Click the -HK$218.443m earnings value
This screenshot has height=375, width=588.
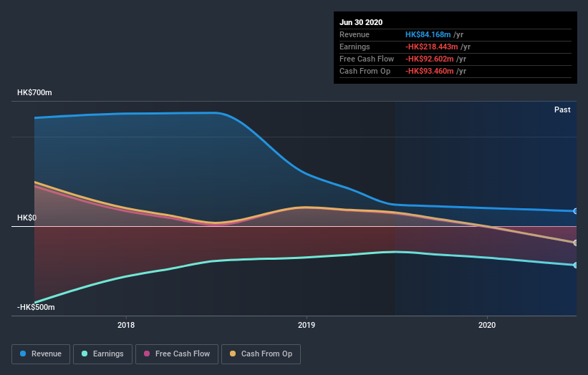pyautogui.click(x=432, y=47)
